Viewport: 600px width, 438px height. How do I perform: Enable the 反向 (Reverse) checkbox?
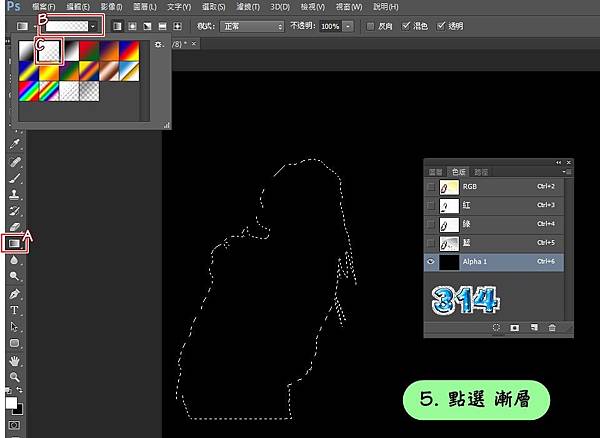coord(370,26)
